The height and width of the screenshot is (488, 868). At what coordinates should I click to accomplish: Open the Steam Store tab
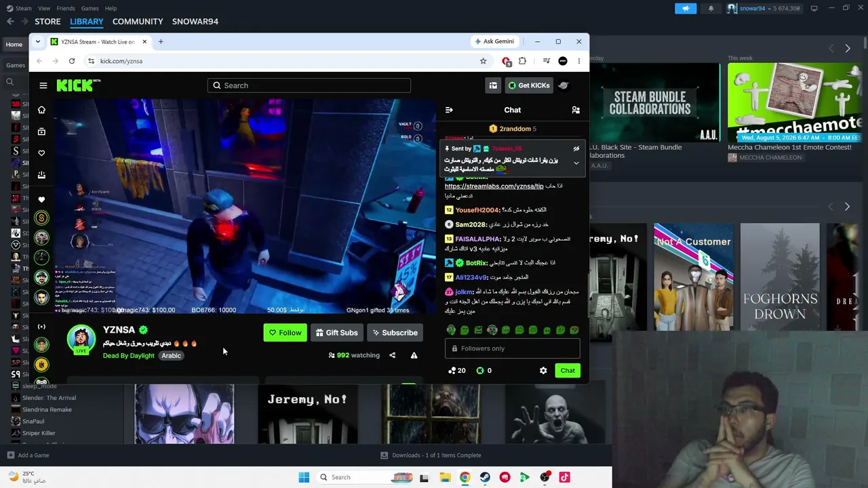tap(47, 22)
